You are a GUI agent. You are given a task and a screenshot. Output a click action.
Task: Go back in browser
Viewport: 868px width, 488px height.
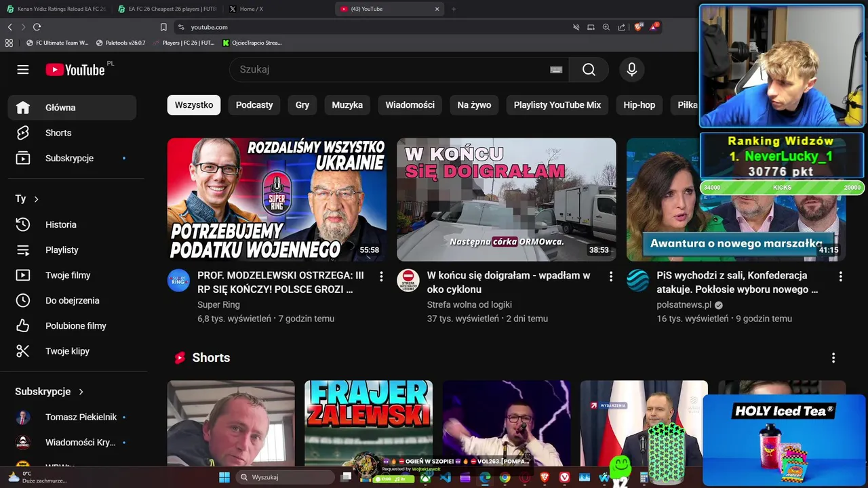point(9,27)
